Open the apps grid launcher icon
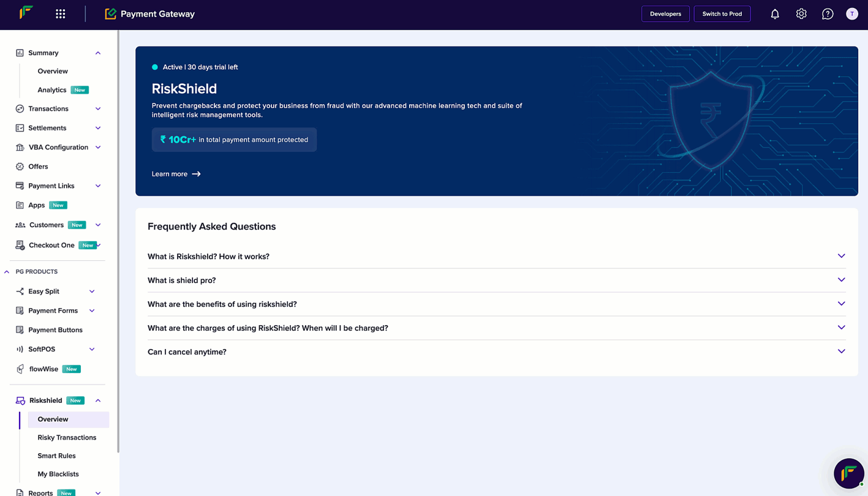Viewport: 868px width, 496px height. (60, 13)
